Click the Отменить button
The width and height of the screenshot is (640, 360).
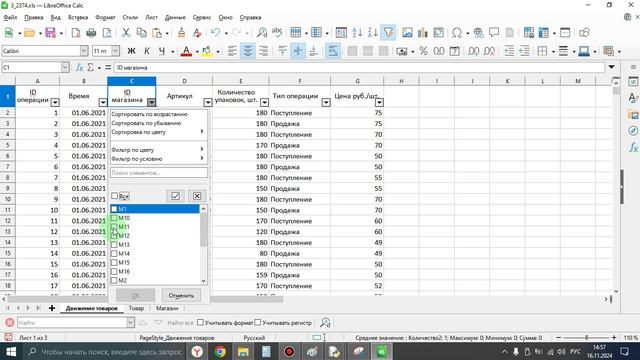[181, 296]
